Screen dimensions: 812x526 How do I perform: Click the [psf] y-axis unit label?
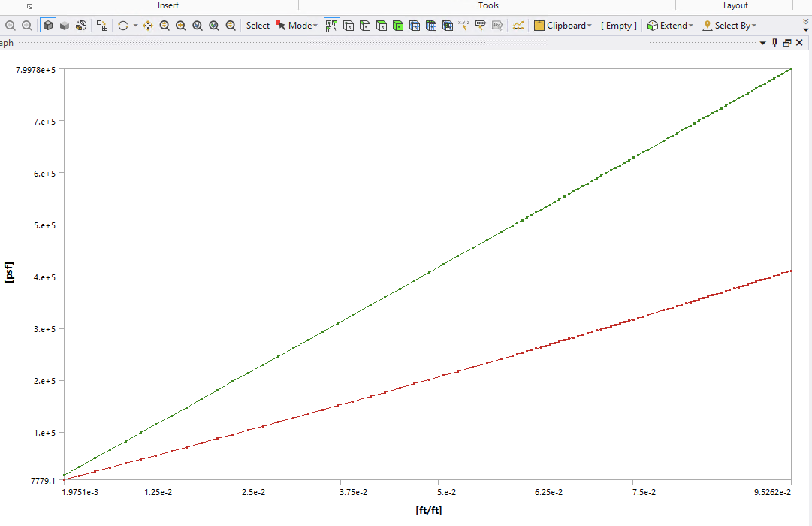click(9, 272)
